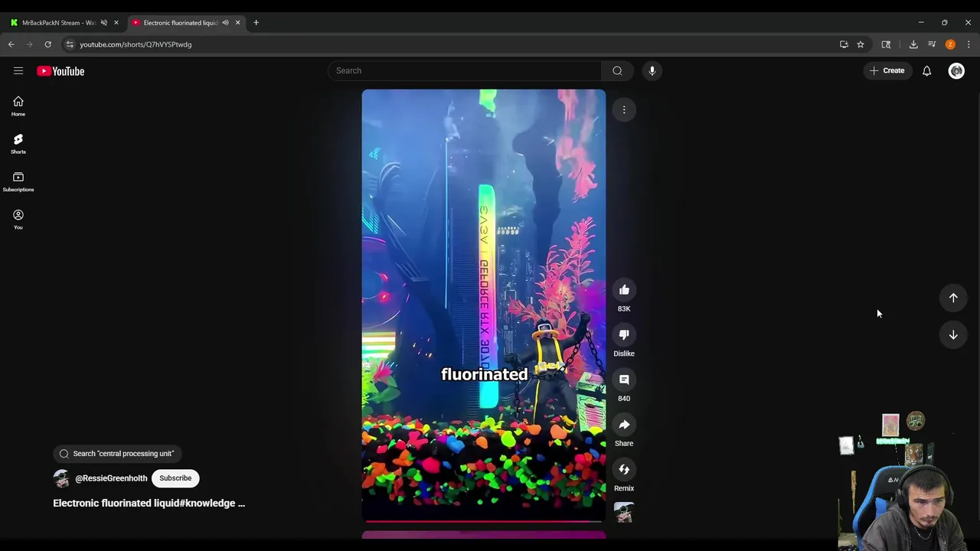Remix this short
Screen dimensions: 980x551
click(x=624, y=470)
